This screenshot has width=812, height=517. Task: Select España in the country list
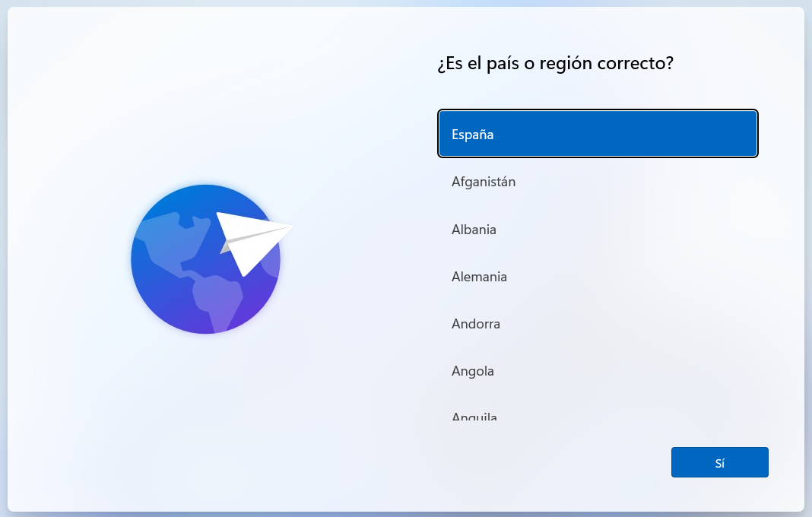pos(598,134)
